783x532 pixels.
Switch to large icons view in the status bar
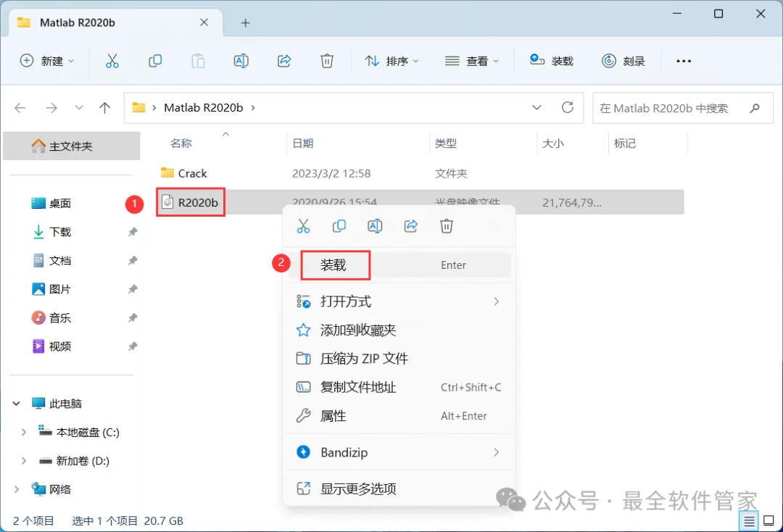(x=769, y=521)
